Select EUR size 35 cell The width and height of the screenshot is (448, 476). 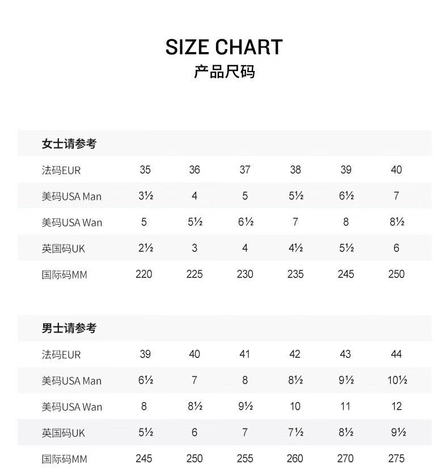145,170
